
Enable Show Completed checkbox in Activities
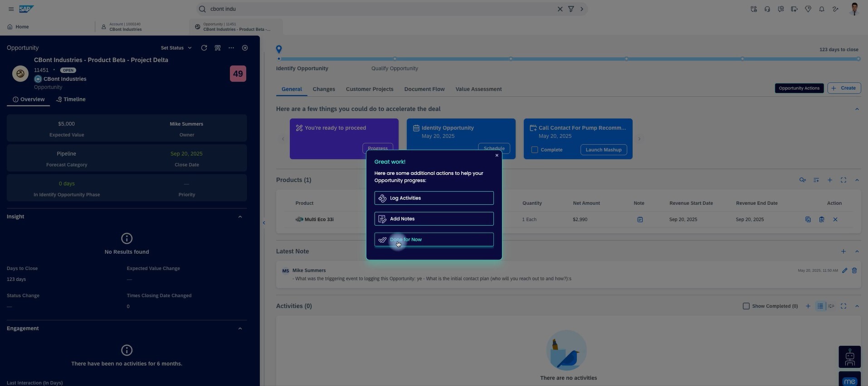click(746, 306)
